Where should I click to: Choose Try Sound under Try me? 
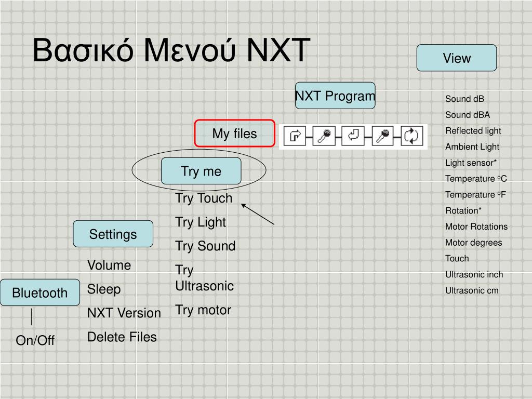coord(205,246)
